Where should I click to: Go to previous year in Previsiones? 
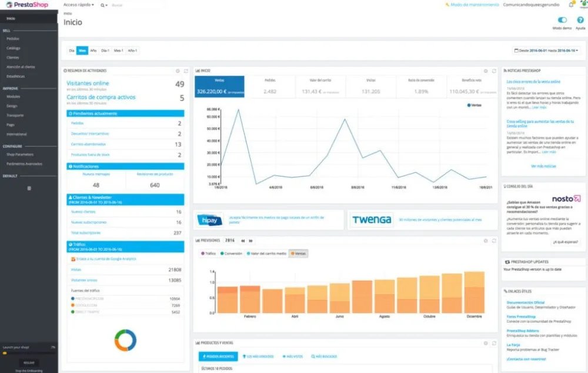(243, 241)
